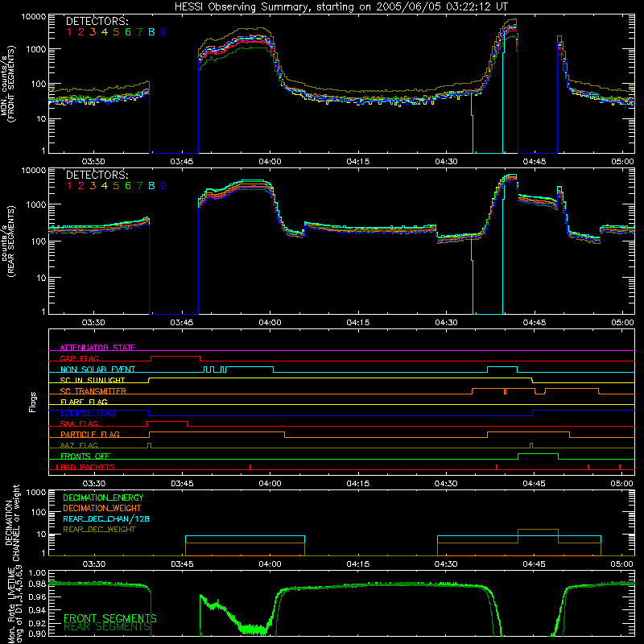Click cyan detector 8 in rear segments legend
This screenshot has width=644, height=644.
tap(151, 186)
